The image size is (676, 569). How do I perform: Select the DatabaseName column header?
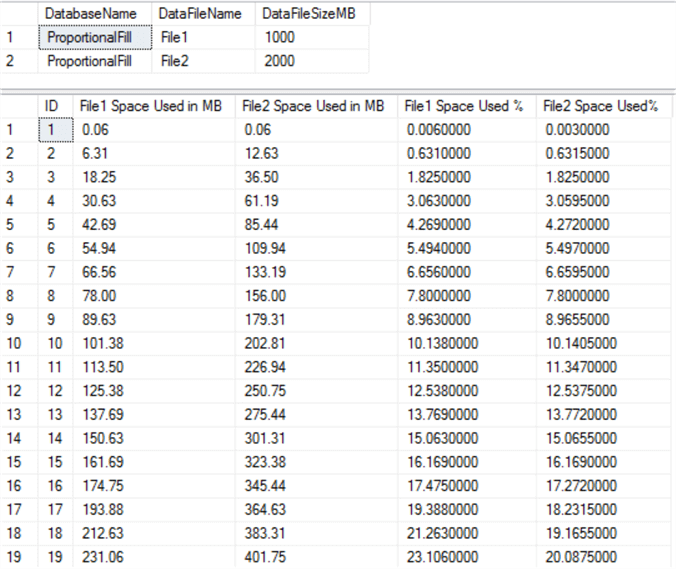pyautogui.click(x=95, y=14)
